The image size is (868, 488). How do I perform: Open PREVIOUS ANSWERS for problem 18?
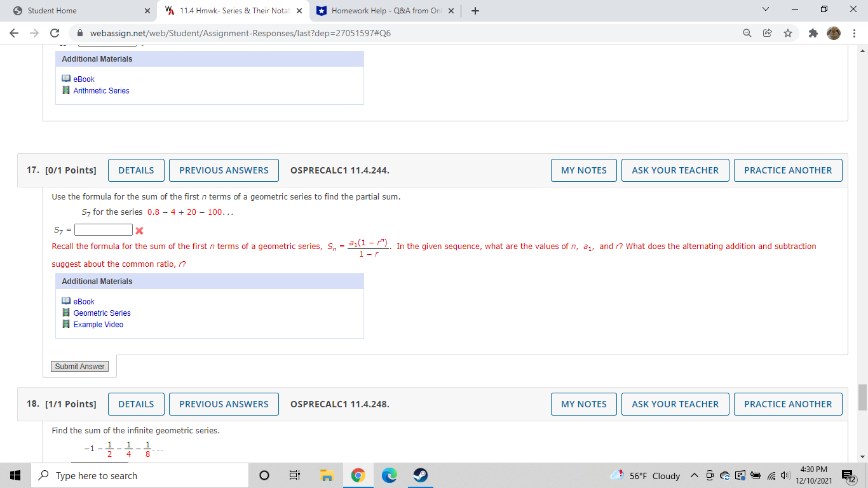coord(224,403)
